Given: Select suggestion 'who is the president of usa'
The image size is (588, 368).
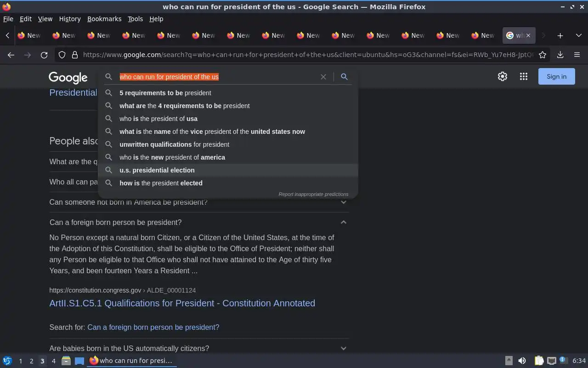Looking at the screenshot, I should 228,119.
